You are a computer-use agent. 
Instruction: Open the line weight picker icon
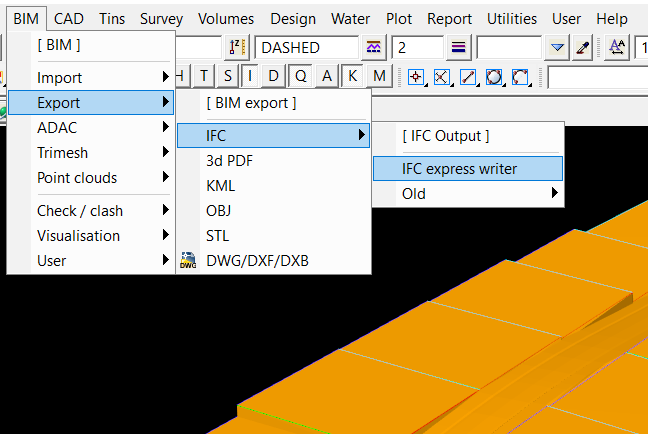[458, 48]
